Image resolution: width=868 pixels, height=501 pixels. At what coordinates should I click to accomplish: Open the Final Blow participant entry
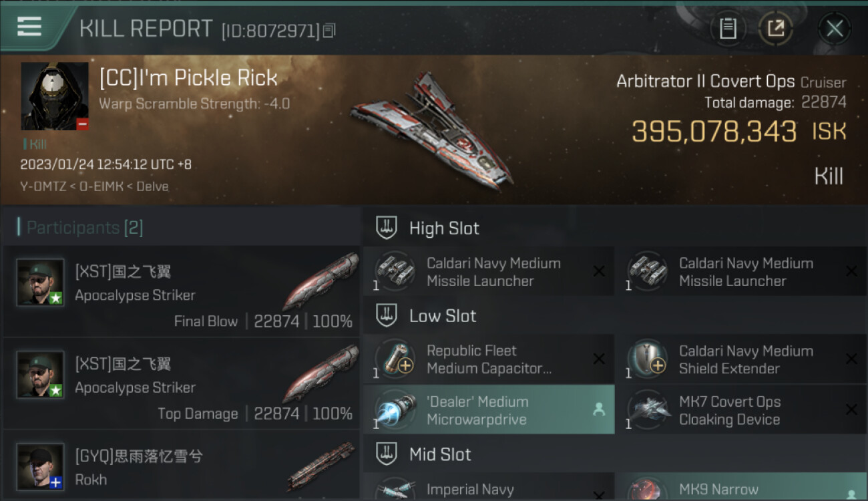coord(182,292)
